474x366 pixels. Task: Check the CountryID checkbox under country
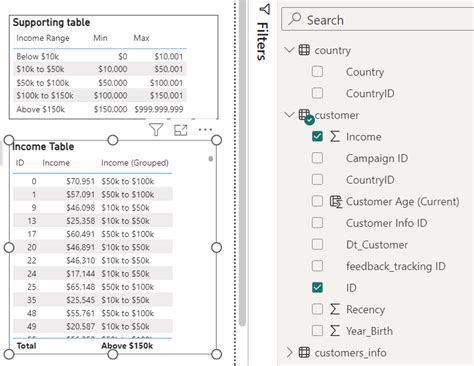[x=317, y=93]
